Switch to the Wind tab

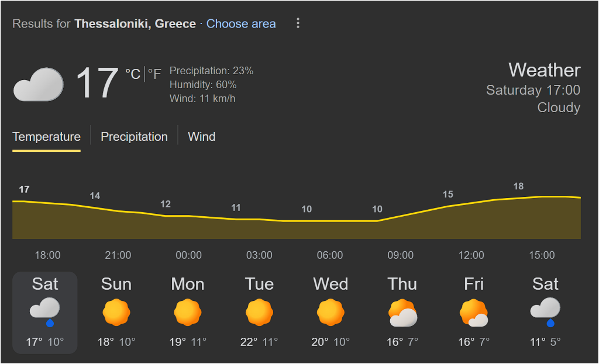[201, 137]
